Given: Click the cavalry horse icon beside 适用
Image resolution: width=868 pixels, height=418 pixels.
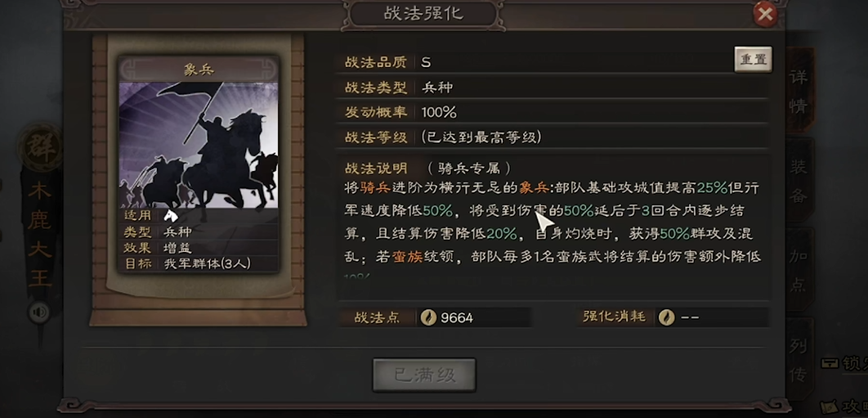Looking at the screenshot, I should click(171, 216).
